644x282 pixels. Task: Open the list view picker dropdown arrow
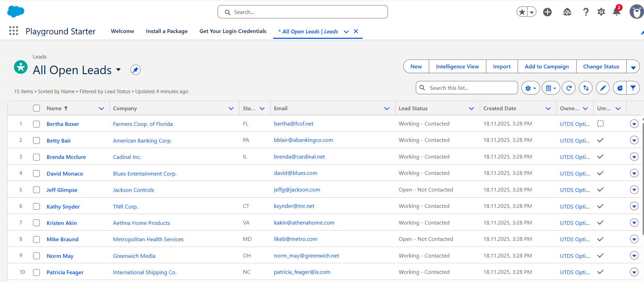click(x=119, y=70)
